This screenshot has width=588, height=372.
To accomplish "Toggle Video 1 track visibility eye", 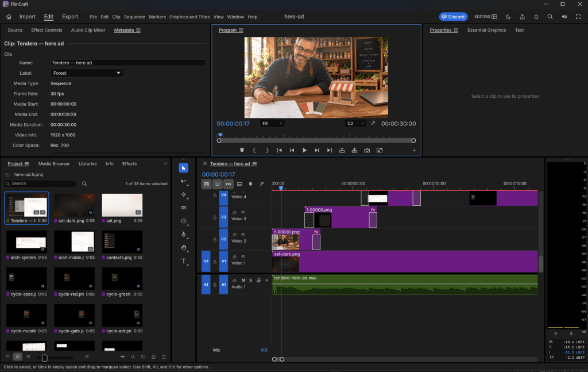I will [x=243, y=256].
